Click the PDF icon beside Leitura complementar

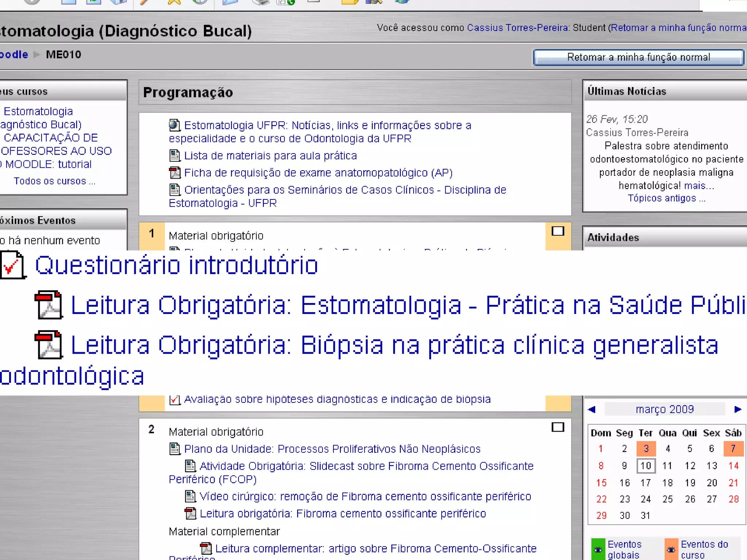pyautogui.click(x=206, y=548)
